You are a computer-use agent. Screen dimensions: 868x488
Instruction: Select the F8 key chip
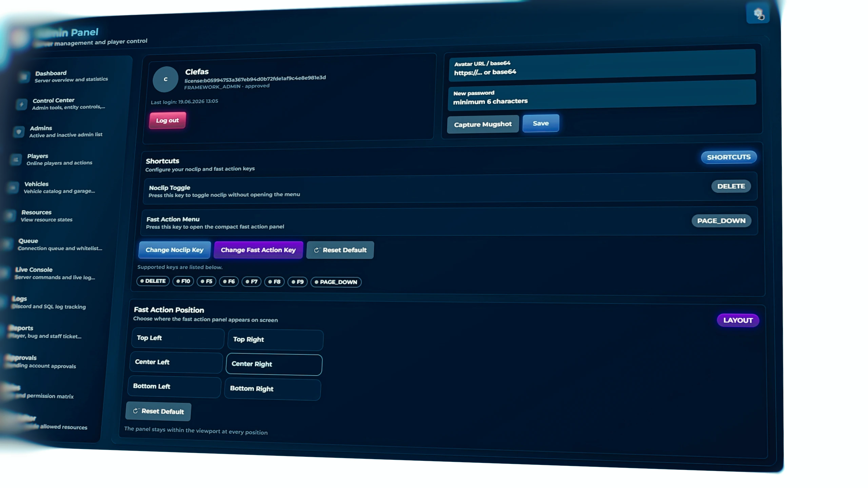click(x=274, y=282)
